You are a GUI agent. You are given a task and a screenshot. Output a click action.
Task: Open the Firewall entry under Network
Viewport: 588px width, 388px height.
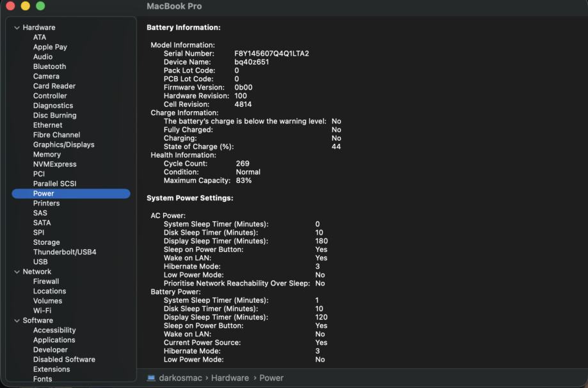pos(46,281)
